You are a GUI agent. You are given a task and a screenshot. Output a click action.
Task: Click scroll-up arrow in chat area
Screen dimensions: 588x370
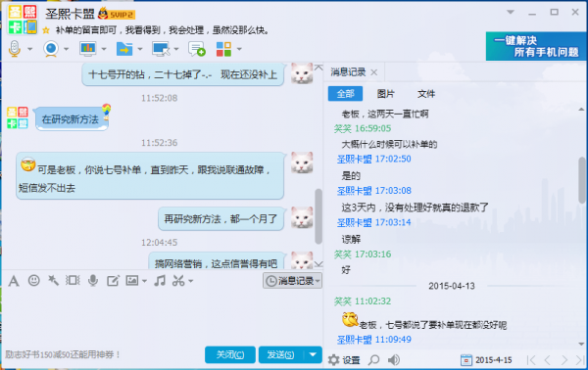(x=318, y=68)
